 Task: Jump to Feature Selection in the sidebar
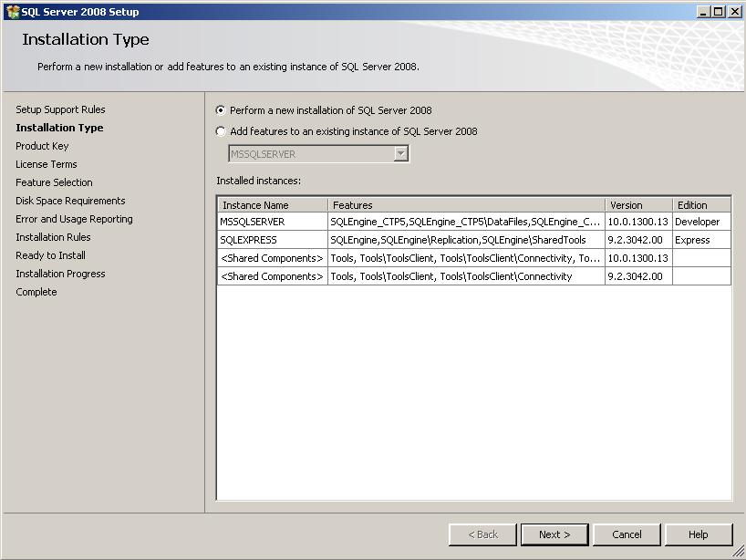(54, 182)
